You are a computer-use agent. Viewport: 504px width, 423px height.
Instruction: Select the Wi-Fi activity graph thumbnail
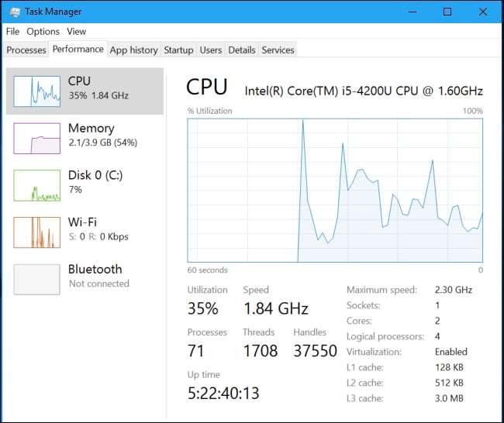pos(36,232)
